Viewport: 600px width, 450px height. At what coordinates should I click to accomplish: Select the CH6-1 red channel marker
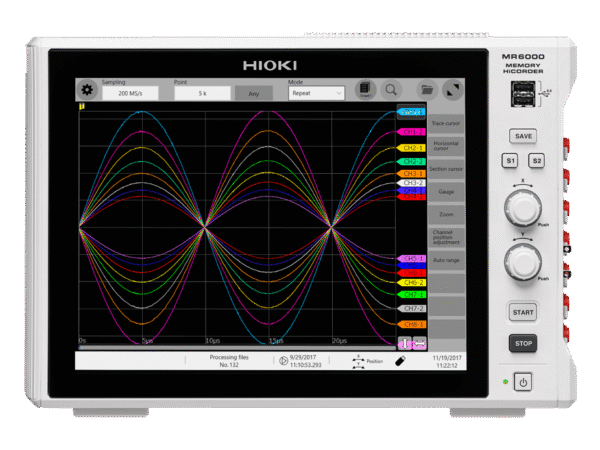tap(411, 273)
